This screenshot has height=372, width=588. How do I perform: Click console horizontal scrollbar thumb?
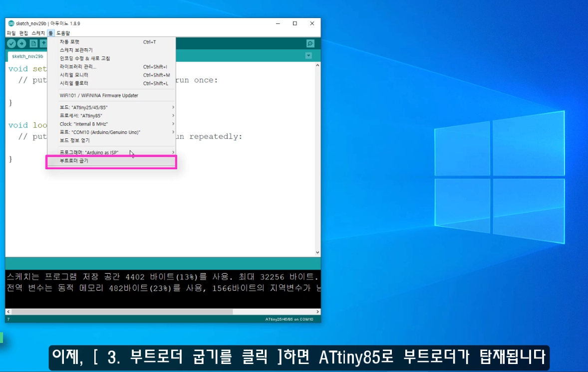122,312
